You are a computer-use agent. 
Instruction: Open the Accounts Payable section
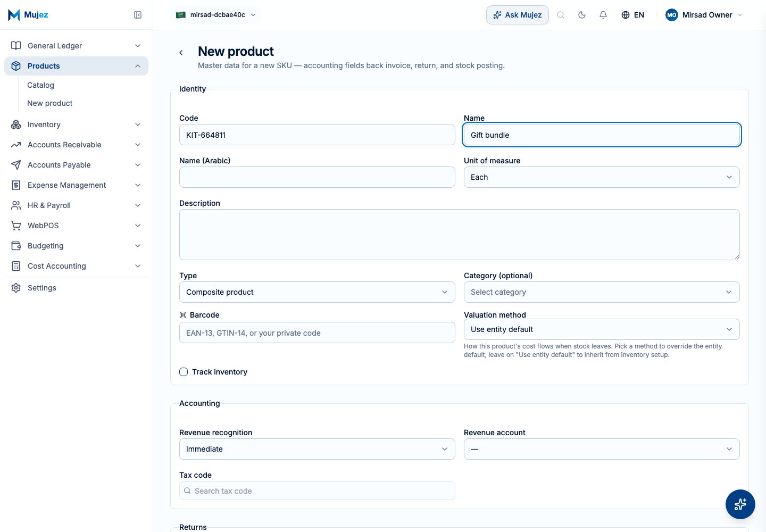pos(76,165)
